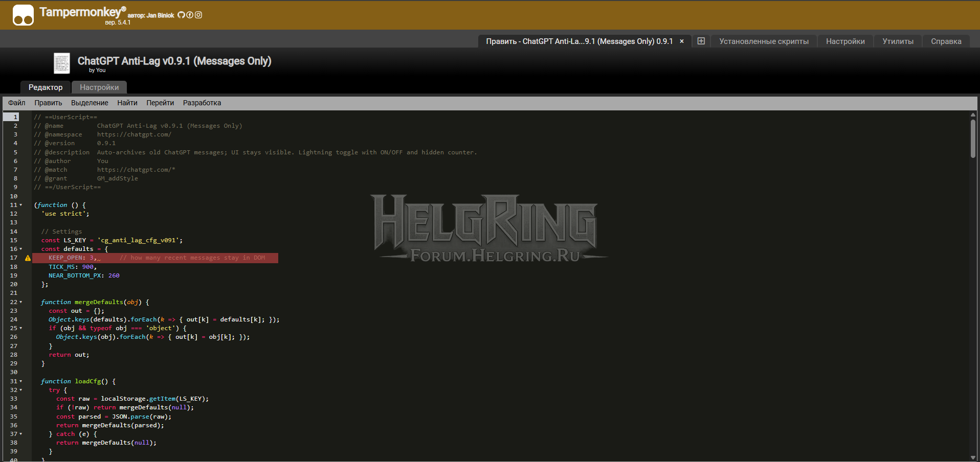
Task: Collapse the catch block at line 37
Action: [x=21, y=434]
